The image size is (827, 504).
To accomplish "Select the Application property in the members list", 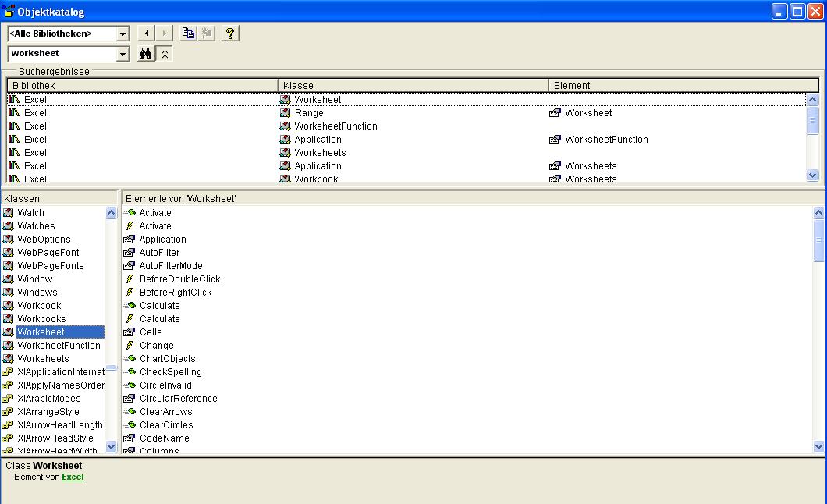I will click(162, 240).
